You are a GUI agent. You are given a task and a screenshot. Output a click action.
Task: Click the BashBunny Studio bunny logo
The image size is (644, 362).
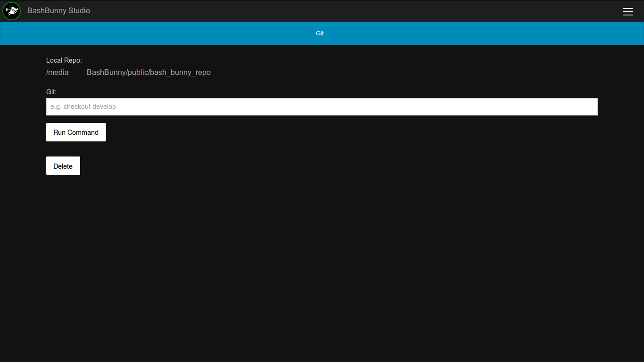[11, 11]
